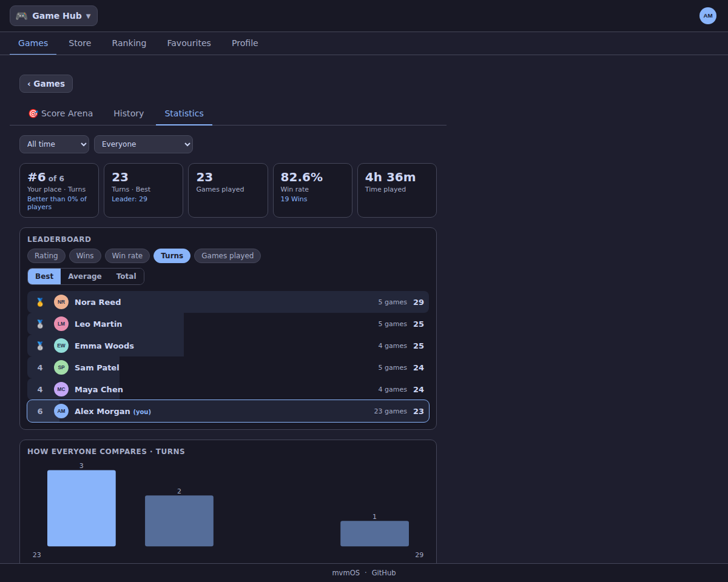Click the name Maya Chen
This screenshot has width=728, height=582.
[x=99, y=389]
